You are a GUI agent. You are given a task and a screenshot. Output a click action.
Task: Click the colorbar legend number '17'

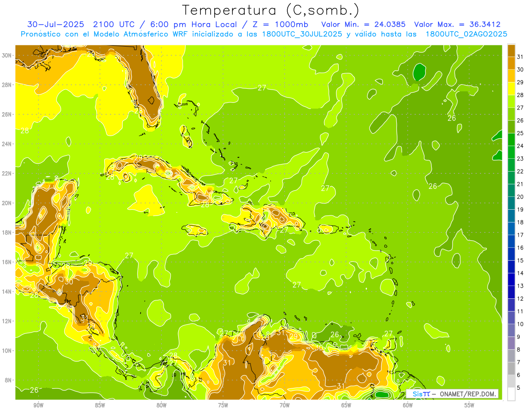pos(520,235)
